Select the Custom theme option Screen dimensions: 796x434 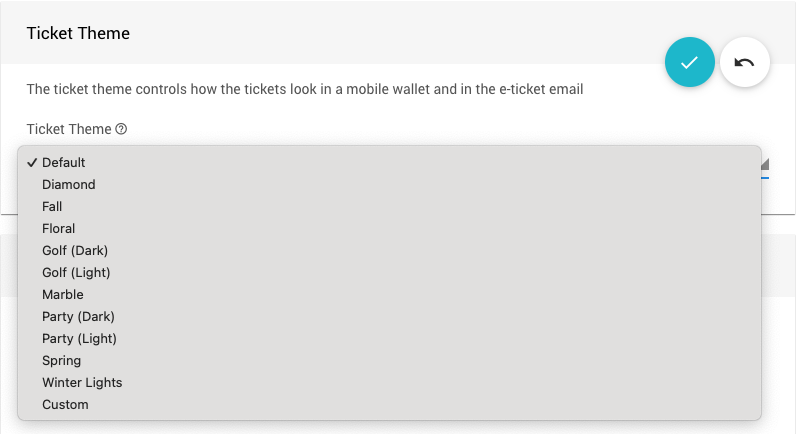pyautogui.click(x=65, y=404)
